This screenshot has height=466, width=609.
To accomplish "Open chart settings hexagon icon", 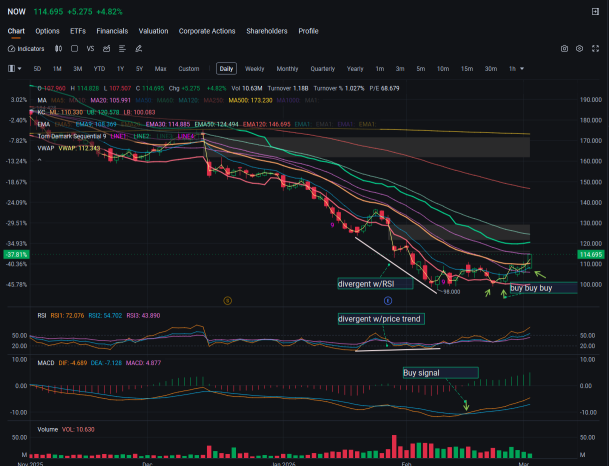I will 579,49.
